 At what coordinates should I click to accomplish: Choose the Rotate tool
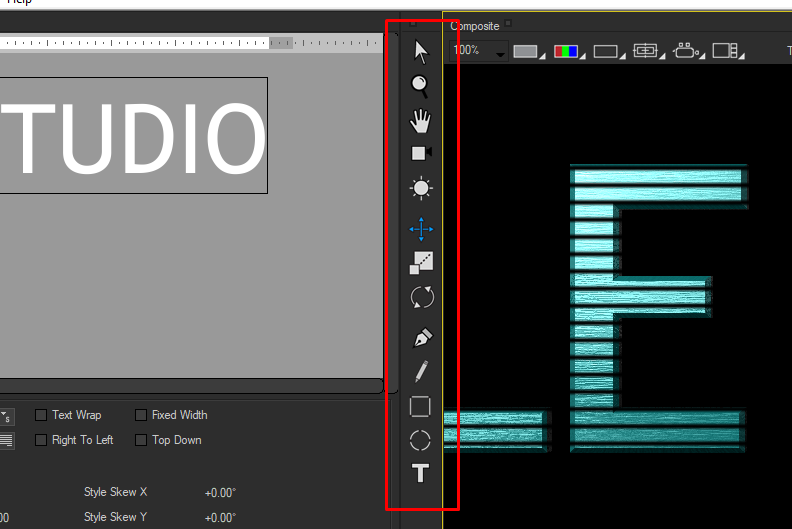[421, 297]
